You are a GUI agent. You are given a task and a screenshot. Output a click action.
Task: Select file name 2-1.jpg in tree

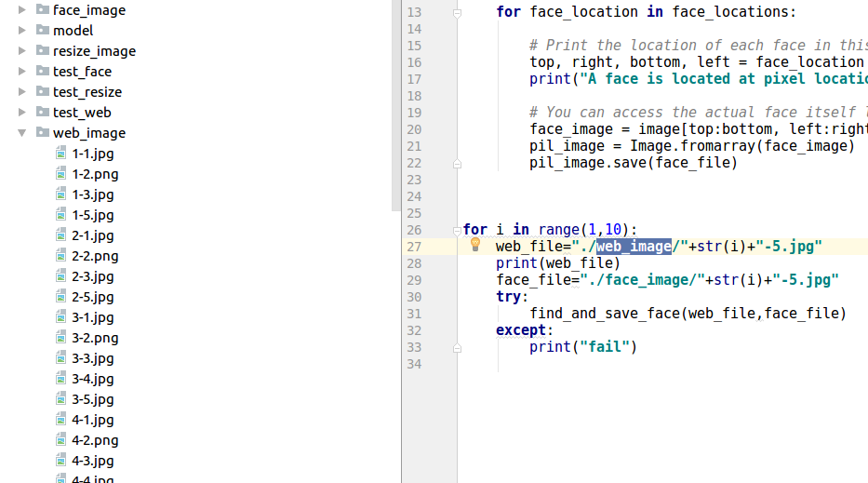pyautogui.click(x=92, y=236)
